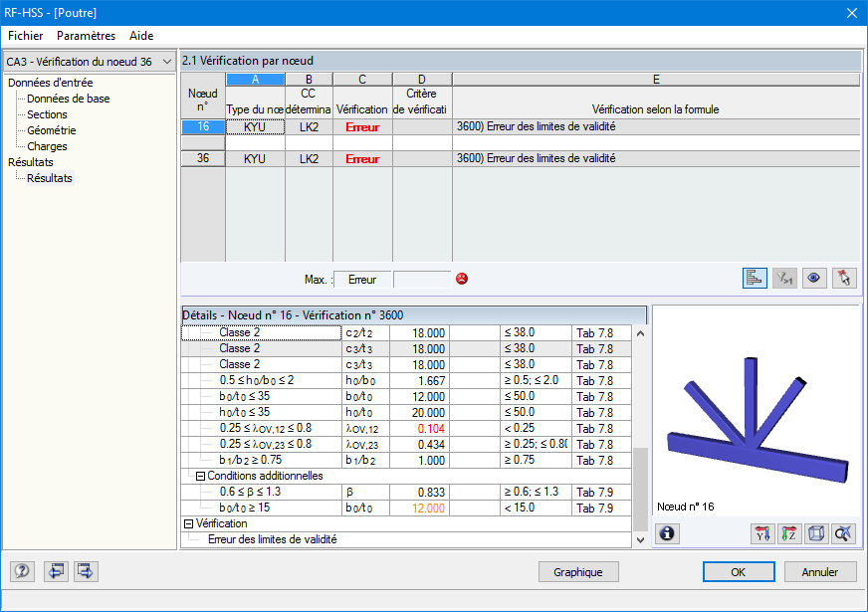Select node row 16 header cell
Viewport: 868px width, 612px height.
point(203,126)
